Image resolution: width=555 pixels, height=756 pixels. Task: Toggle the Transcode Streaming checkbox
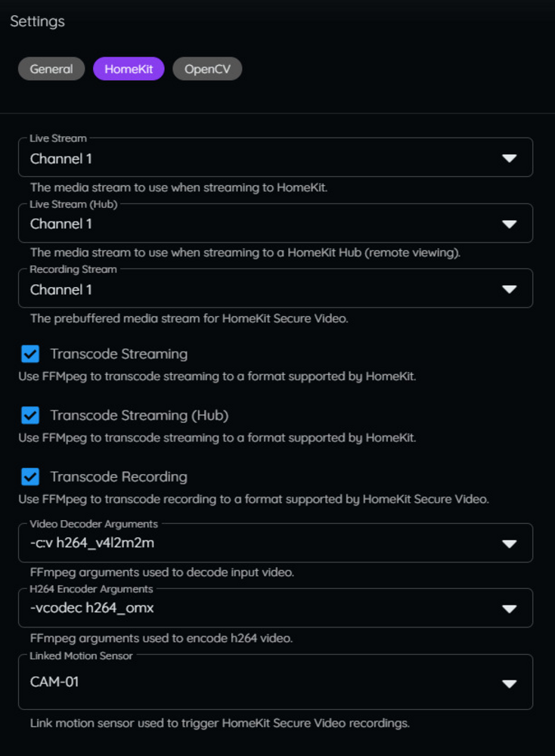pos(30,354)
